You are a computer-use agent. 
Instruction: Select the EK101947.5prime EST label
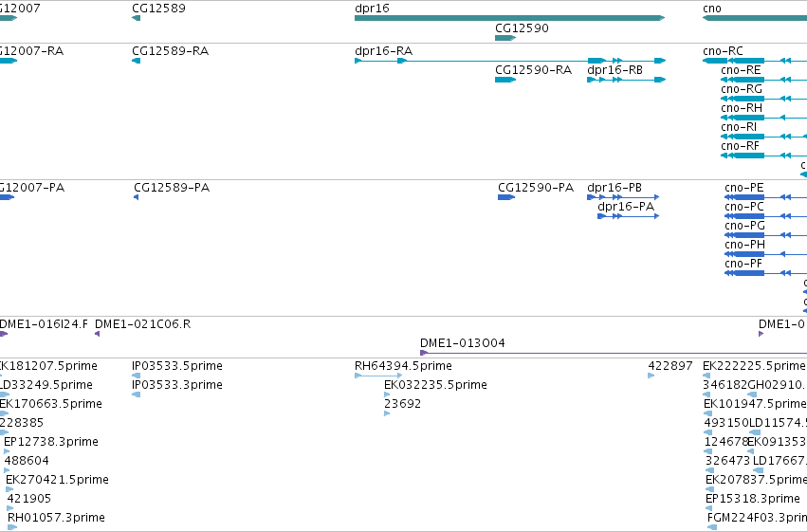point(755,404)
